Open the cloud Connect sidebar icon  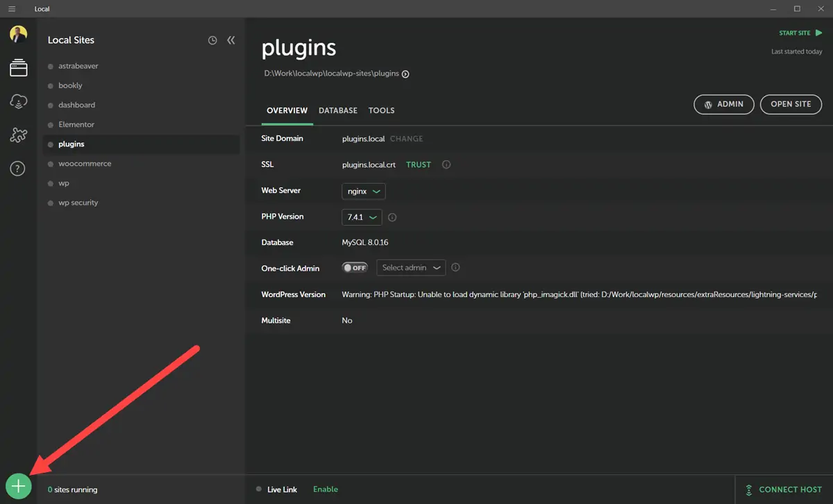(x=18, y=102)
